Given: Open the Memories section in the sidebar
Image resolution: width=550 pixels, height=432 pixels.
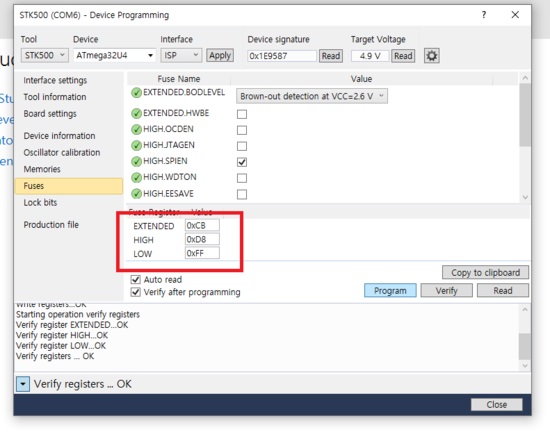Looking at the screenshot, I should 42,169.
